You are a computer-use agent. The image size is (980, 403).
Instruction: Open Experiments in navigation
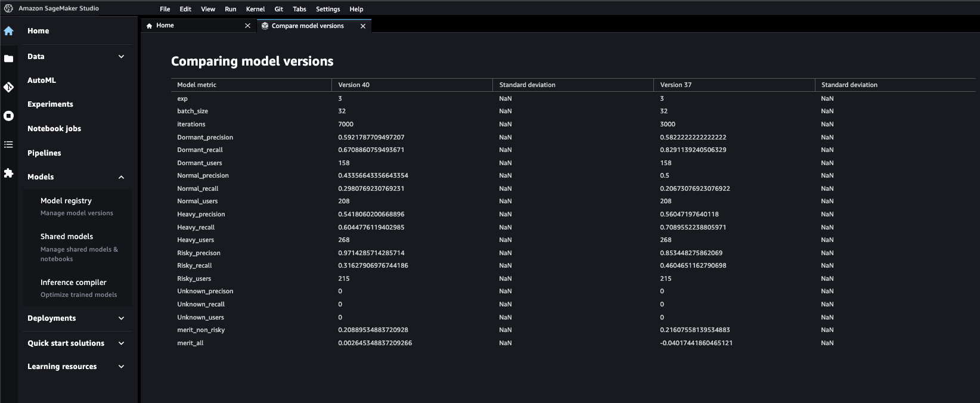(50, 104)
